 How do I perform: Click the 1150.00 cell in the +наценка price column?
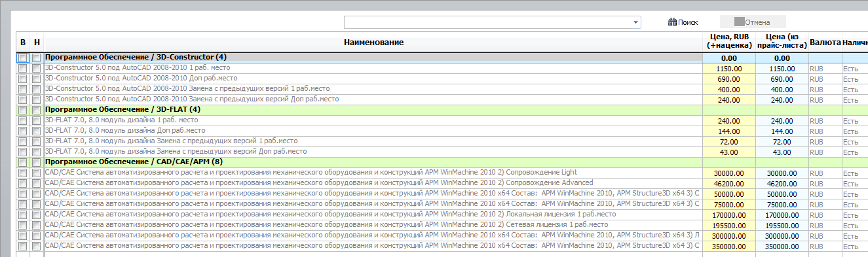(728, 68)
